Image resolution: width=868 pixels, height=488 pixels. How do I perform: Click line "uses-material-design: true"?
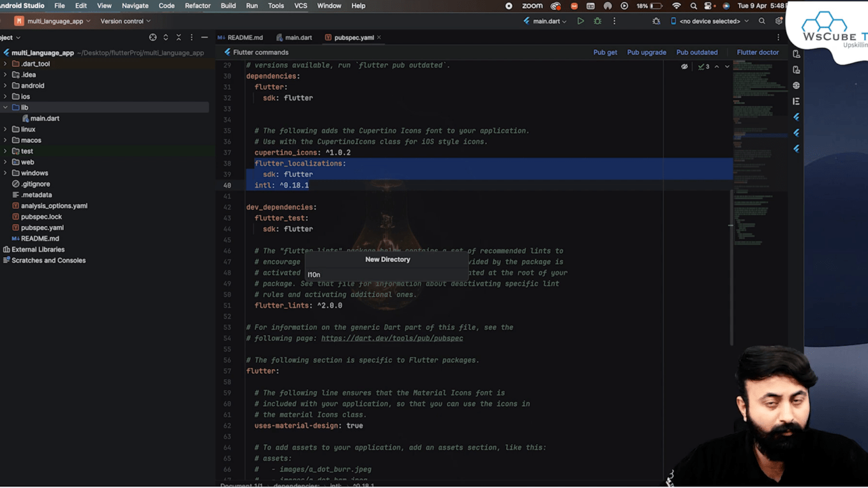click(x=308, y=425)
